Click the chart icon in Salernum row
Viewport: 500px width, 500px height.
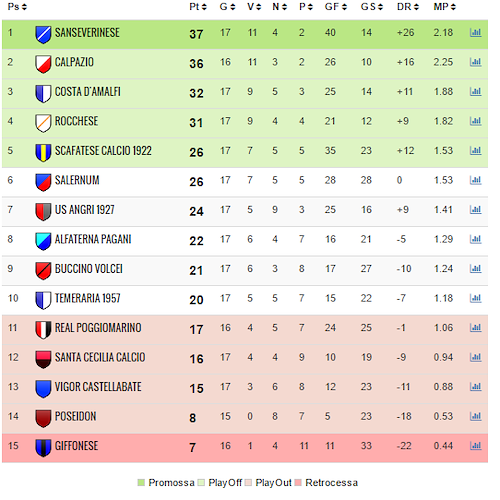pos(475,180)
